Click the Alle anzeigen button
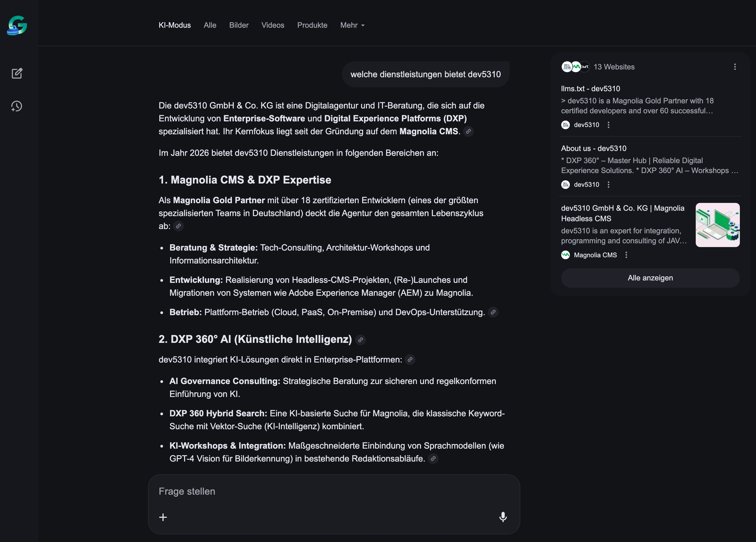The image size is (756, 542). tap(650, 278)
